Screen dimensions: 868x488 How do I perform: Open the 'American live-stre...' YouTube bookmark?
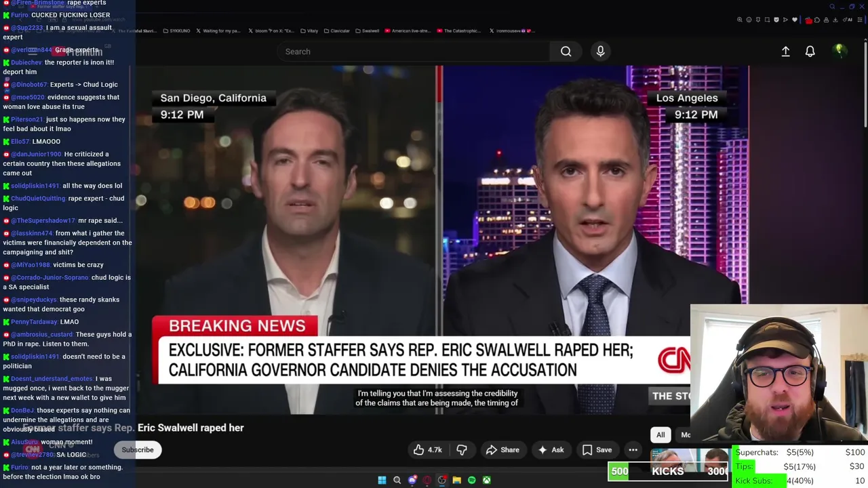click(x=408, y=30)
